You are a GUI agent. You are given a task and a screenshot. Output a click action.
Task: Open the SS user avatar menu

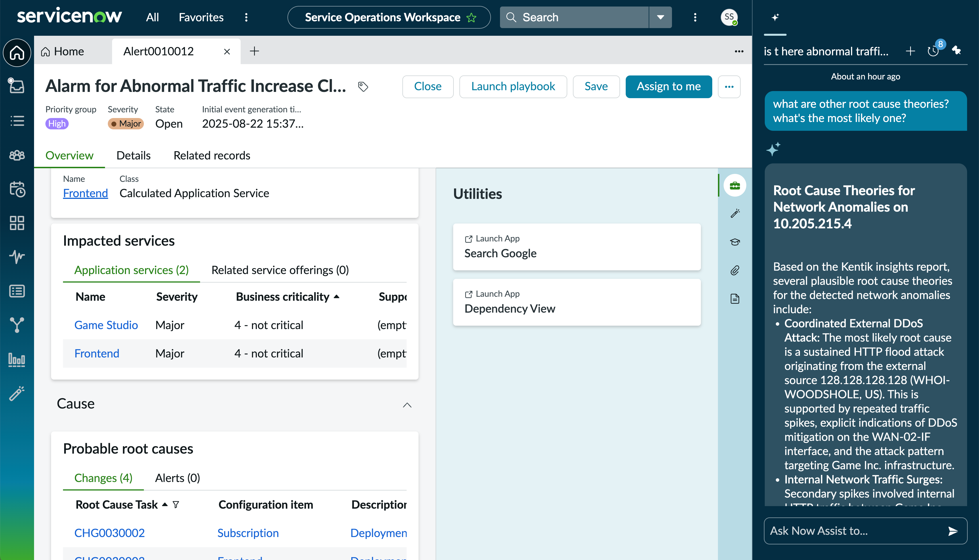tap(729, 17)
